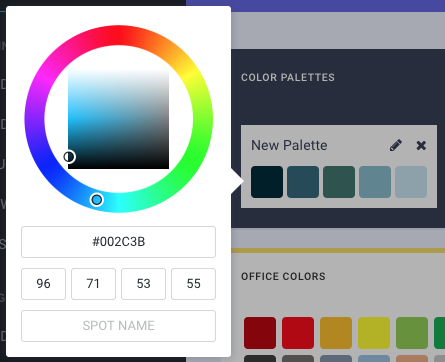Pick the orange-gold Office Colors swatch
This screenshot has width=445, height=362.
click(x=336, y=333)
